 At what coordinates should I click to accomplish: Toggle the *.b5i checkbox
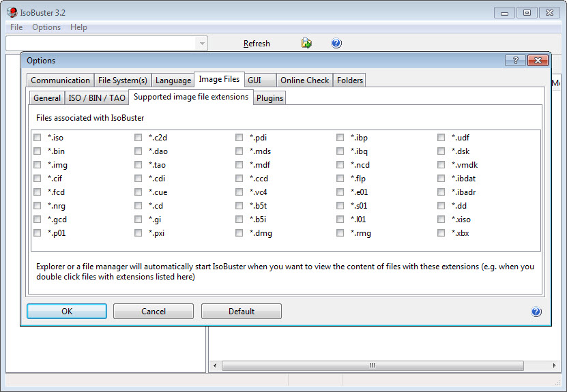coord(239,220)
